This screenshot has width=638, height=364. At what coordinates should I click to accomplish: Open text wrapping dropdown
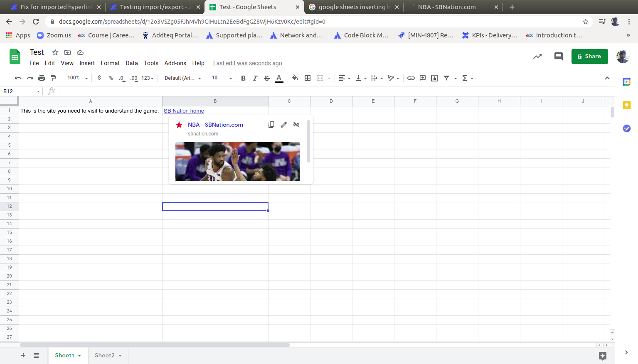click(x=377, y=78)
